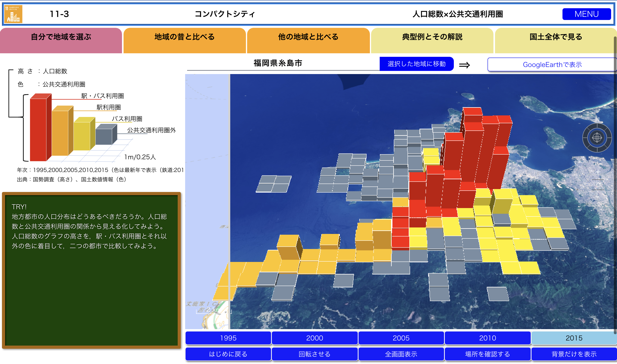This screenshot has height=364, width=617.
Task: Open the 自分で地域を選ぶ tab
Action: [61, 37]
